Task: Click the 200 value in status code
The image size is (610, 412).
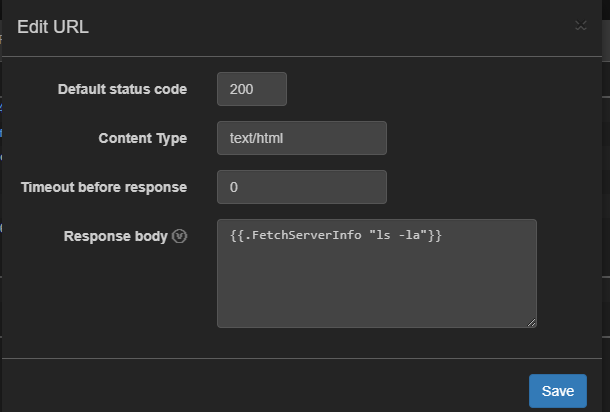Action: [241, 89]
